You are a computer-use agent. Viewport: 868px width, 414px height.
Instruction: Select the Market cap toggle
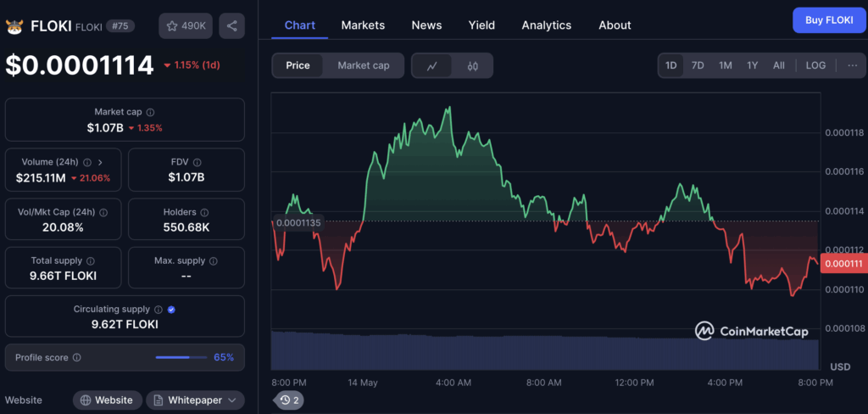coord(363,65)
